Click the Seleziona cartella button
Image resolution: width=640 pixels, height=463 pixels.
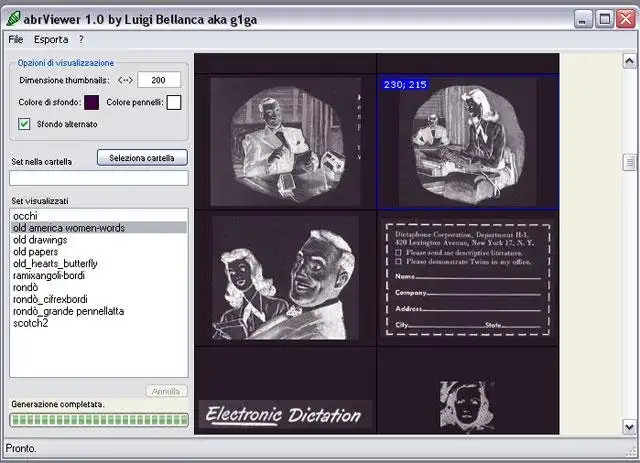pos(142,158)
